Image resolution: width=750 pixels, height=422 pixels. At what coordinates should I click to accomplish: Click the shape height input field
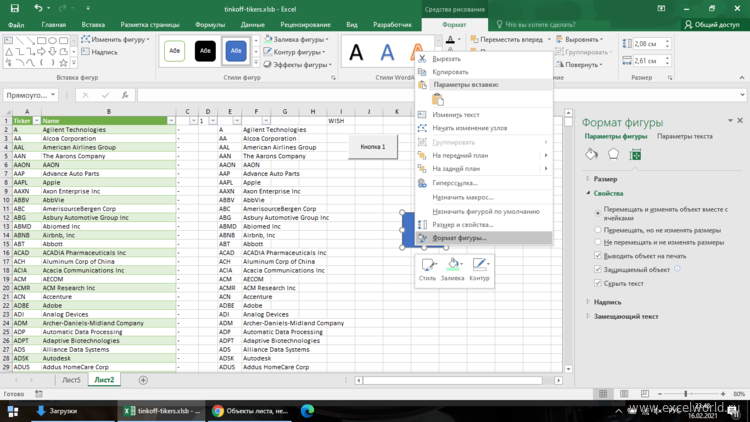click(648, 44)
